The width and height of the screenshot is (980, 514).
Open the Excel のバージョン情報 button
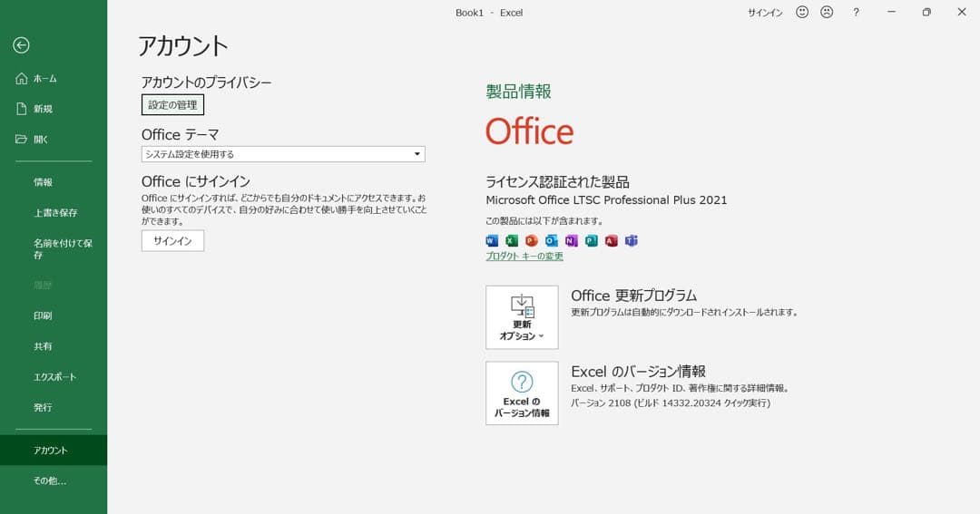pos(522,393)
